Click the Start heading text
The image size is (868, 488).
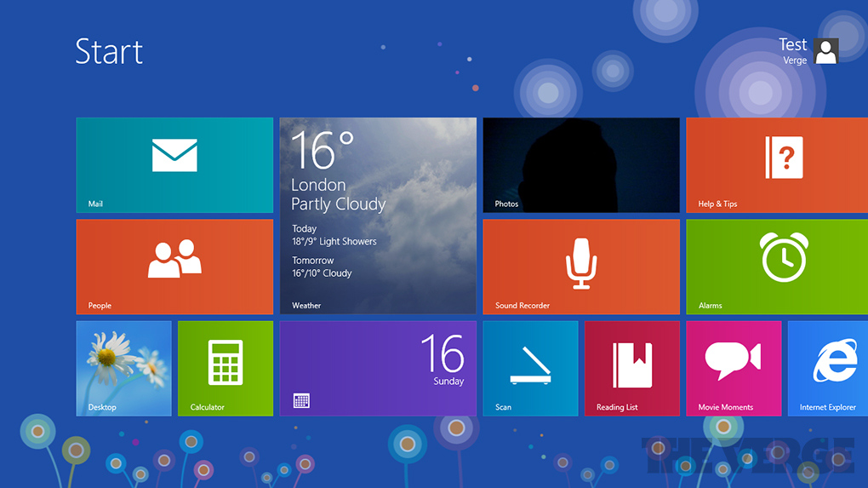[x=109, y=52]
